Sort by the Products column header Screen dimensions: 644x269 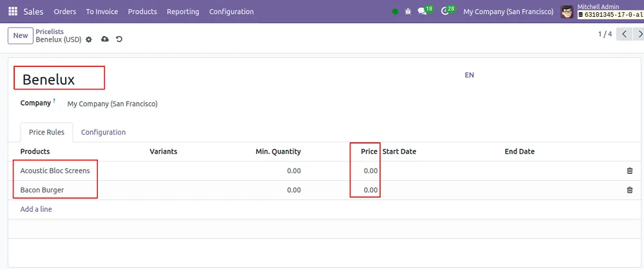(x=35, y=151)
